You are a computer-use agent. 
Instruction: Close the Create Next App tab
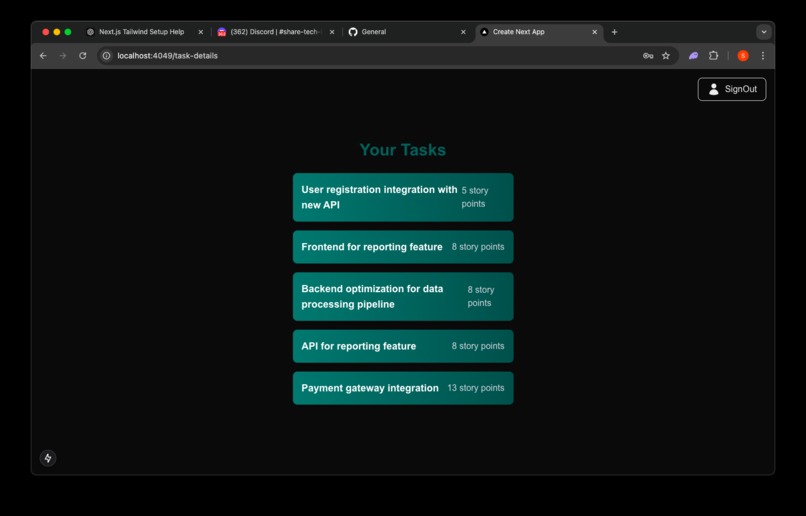point(594,32)
